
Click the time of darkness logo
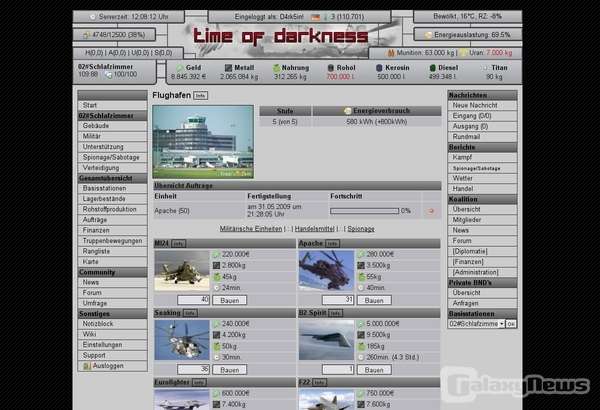tap(280, 36)
